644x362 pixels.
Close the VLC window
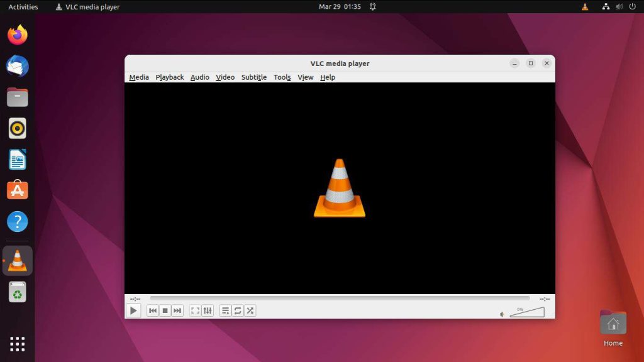[x=547, y=63]
